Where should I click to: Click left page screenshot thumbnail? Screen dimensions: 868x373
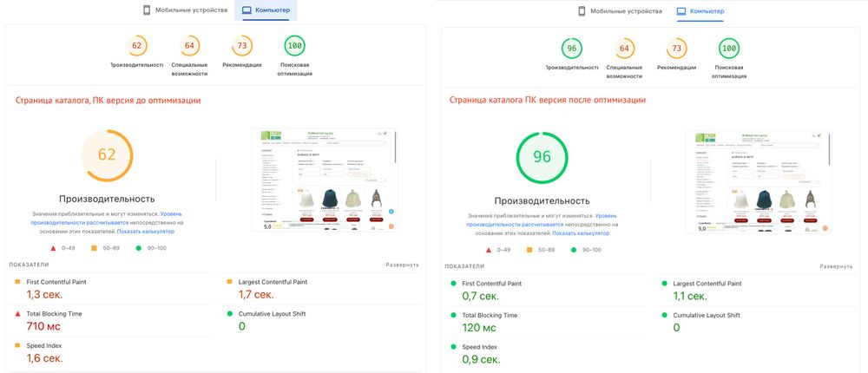click(x=324, y=180)
